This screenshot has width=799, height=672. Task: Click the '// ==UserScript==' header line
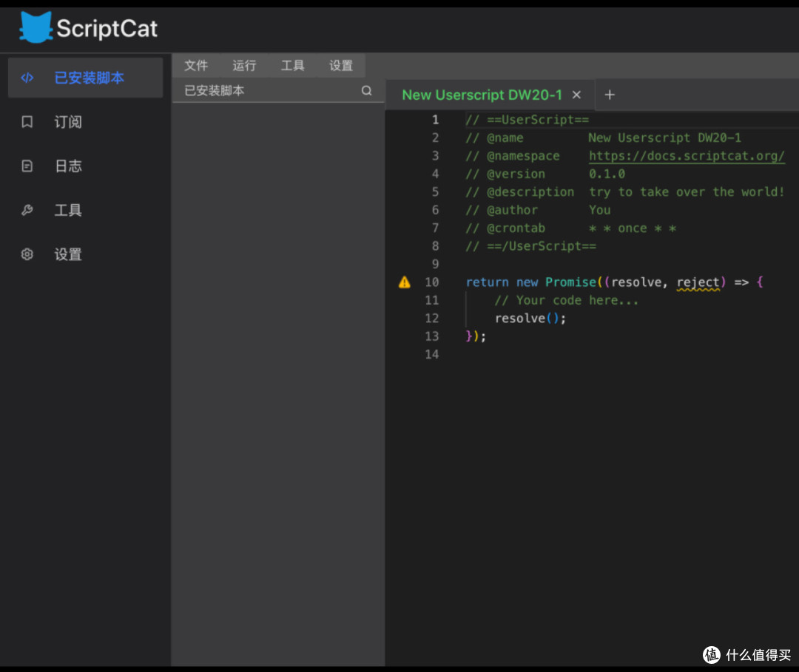(527, 120)
